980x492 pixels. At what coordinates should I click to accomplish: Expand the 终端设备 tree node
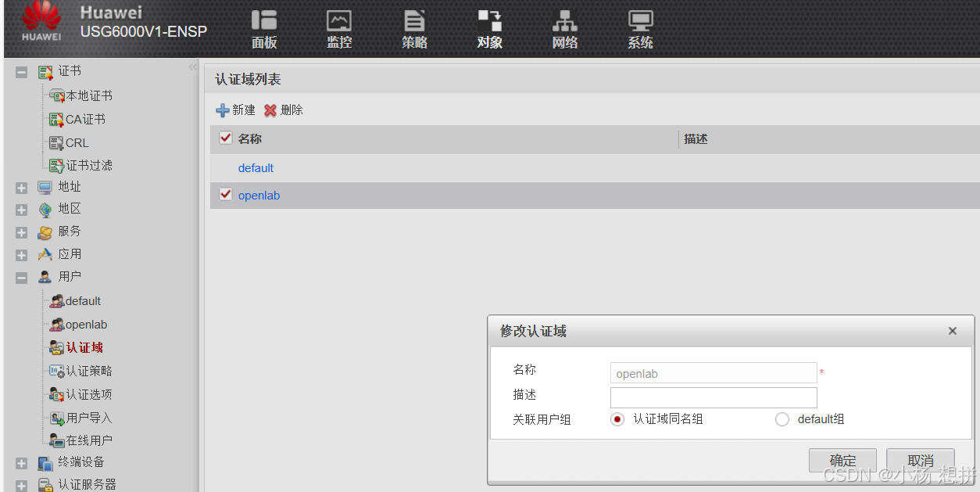[x=21, y=464]
